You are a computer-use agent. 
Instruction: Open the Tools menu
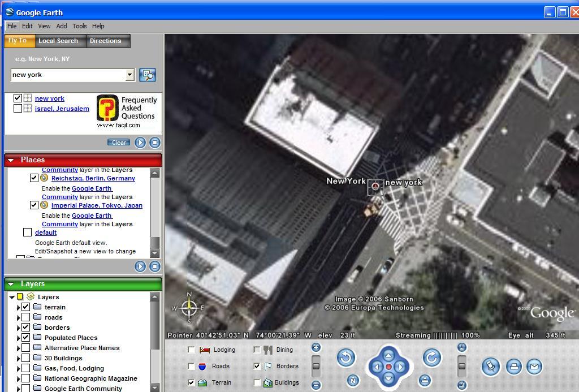click(x=79, y=26)
